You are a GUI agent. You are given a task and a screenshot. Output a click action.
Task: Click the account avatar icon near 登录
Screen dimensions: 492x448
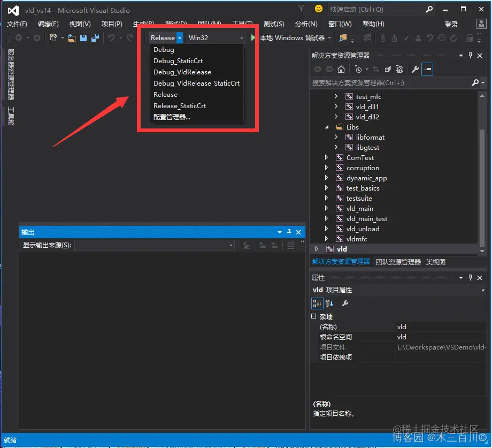click(x=481, y=24)
